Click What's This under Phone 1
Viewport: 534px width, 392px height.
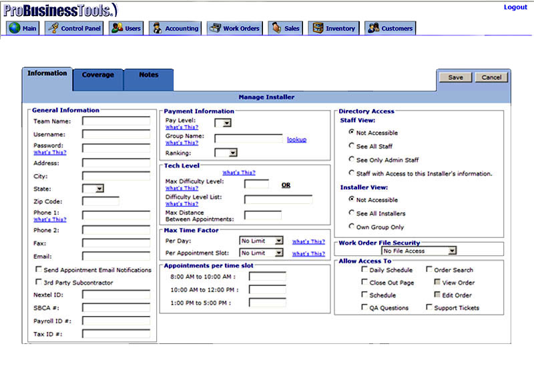pyautogui.click(x=49, y=219)
